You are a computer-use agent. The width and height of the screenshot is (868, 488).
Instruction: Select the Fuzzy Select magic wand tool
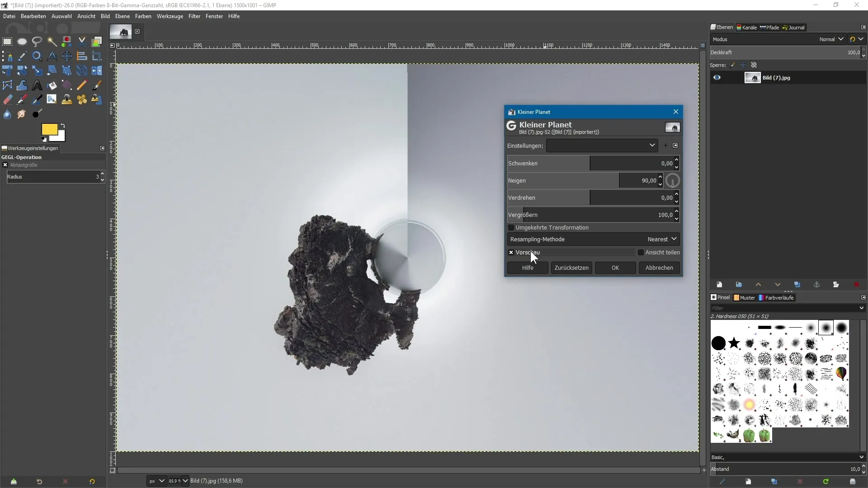click(x=52, y=42)
